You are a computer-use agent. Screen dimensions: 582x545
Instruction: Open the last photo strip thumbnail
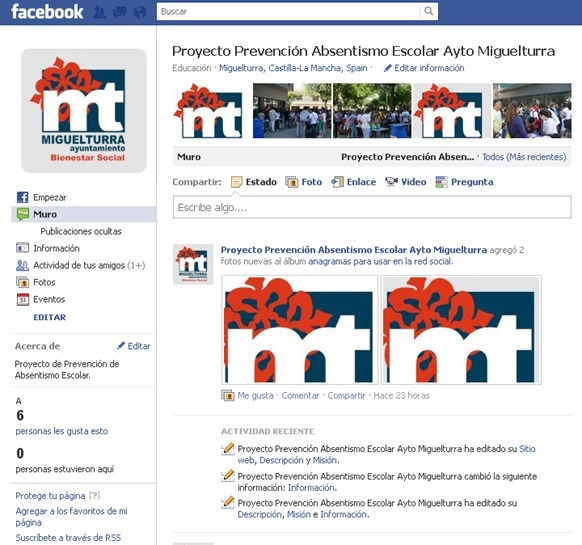click(532, 111)
